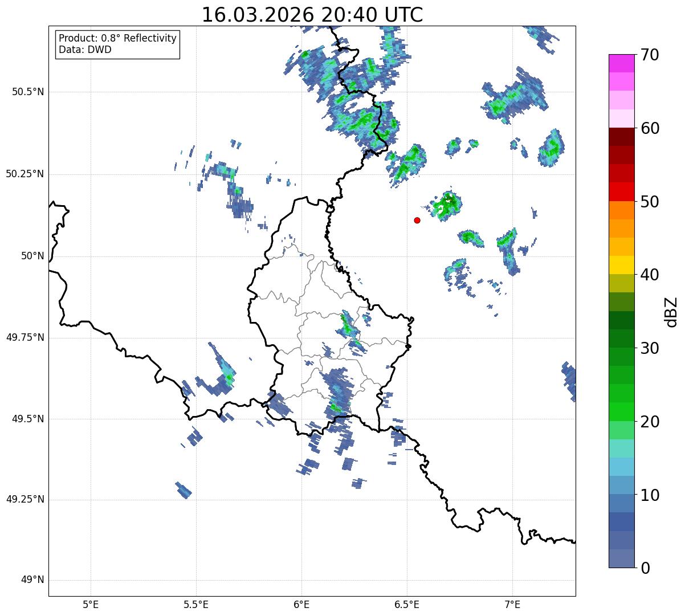Click the colorbar tick value 0
Image resolution: width=685 pixels, height=616 pixels.
point(645,568)
